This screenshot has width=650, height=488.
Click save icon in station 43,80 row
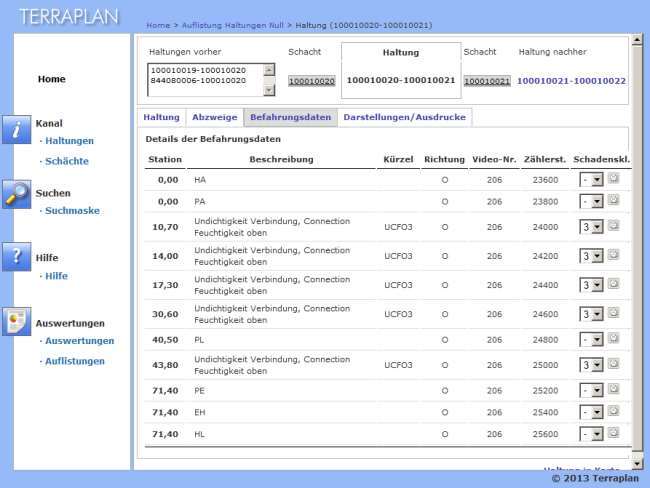click(x=614, y=364)
